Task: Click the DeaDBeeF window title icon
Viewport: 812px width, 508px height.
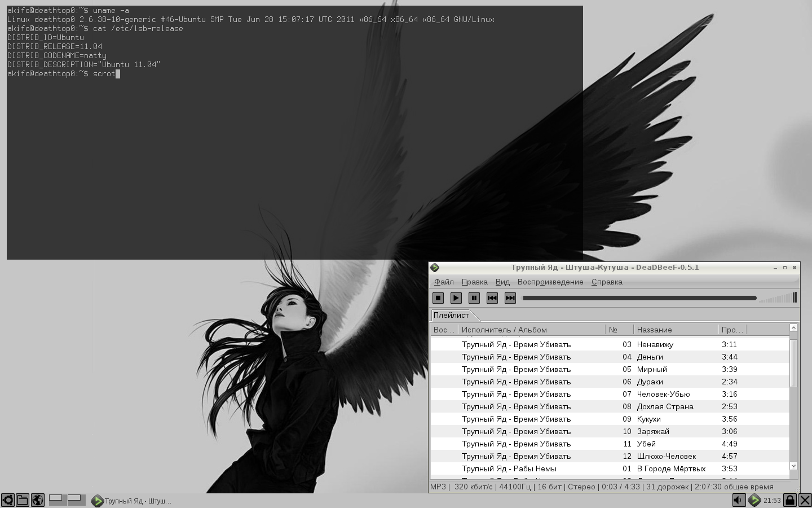Action: (x=435, y=268)
